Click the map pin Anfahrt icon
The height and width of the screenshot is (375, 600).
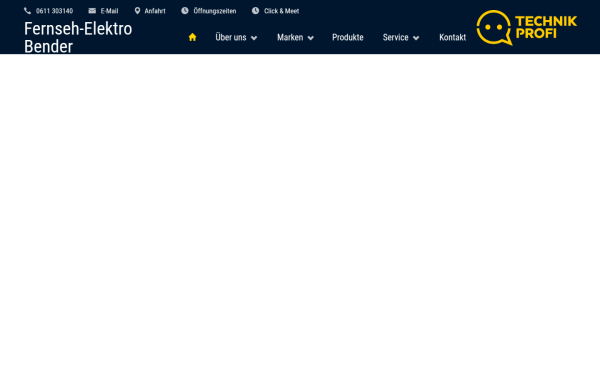click(x=137, y=11)
